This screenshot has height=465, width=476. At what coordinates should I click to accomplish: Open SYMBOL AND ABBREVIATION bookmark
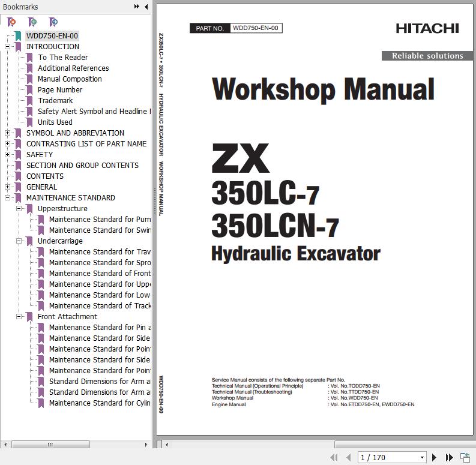tap(75, 133)
